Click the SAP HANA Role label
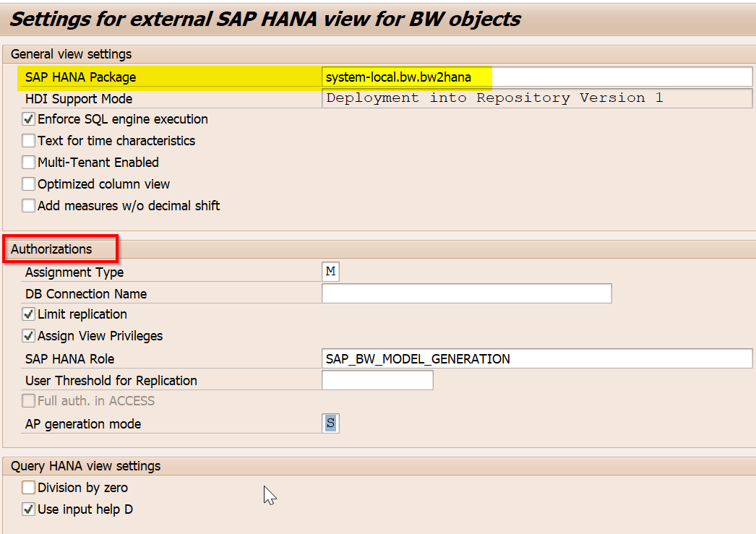The image size is (756, 534). (69, 359)
